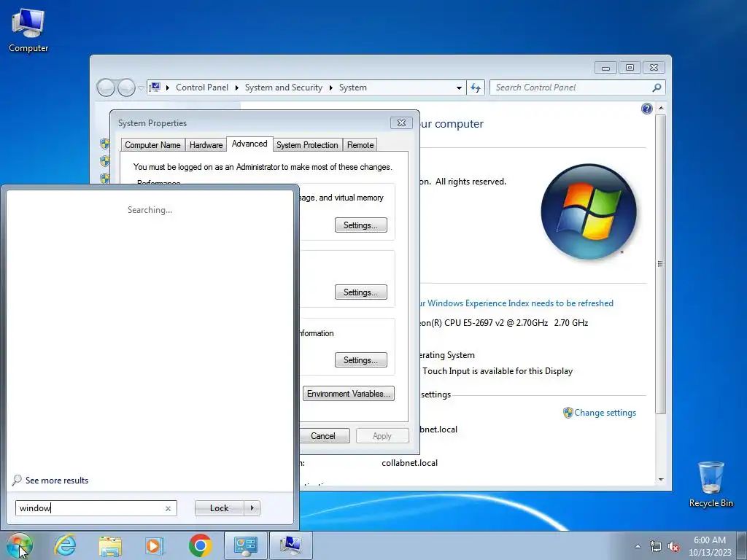The width and height of the screenshot is (747, 560).
Task: Open User Profiles Settings button
Action: [x=360, y=292]
